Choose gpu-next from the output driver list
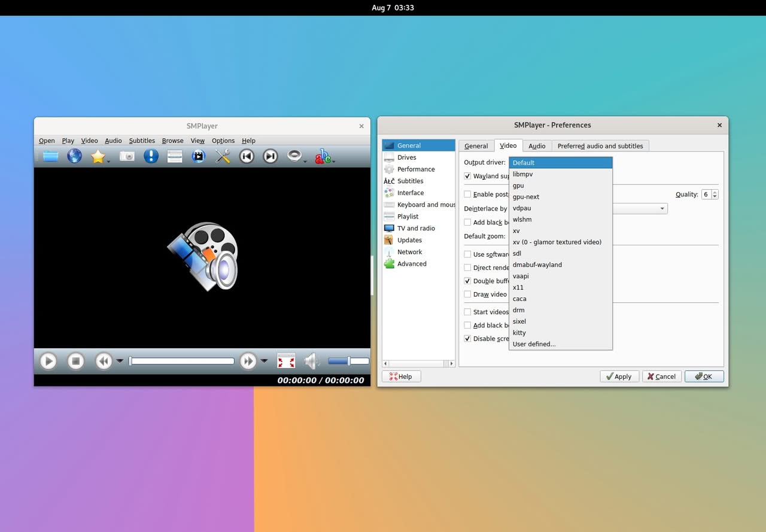This screenshot has width=766, height=532. click(561, 197)
